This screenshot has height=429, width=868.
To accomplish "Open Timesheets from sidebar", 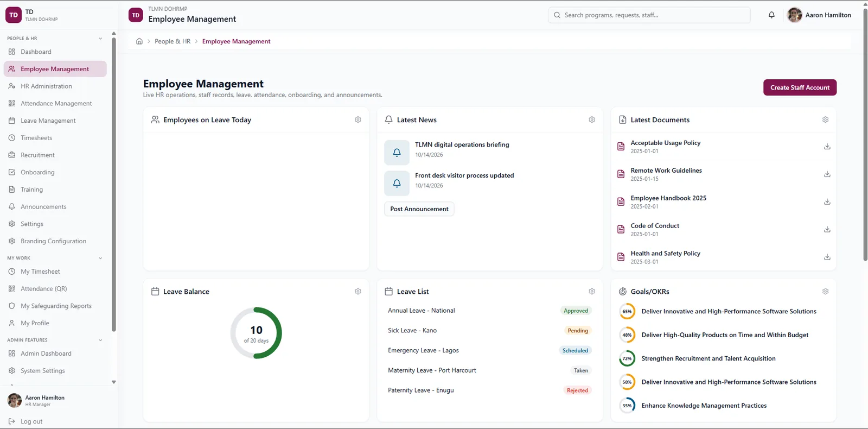I will tap(55, 138).
